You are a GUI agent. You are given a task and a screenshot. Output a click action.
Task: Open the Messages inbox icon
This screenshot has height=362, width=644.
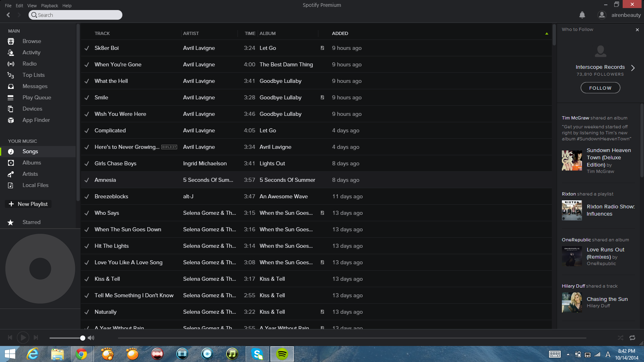pos(11,86)
